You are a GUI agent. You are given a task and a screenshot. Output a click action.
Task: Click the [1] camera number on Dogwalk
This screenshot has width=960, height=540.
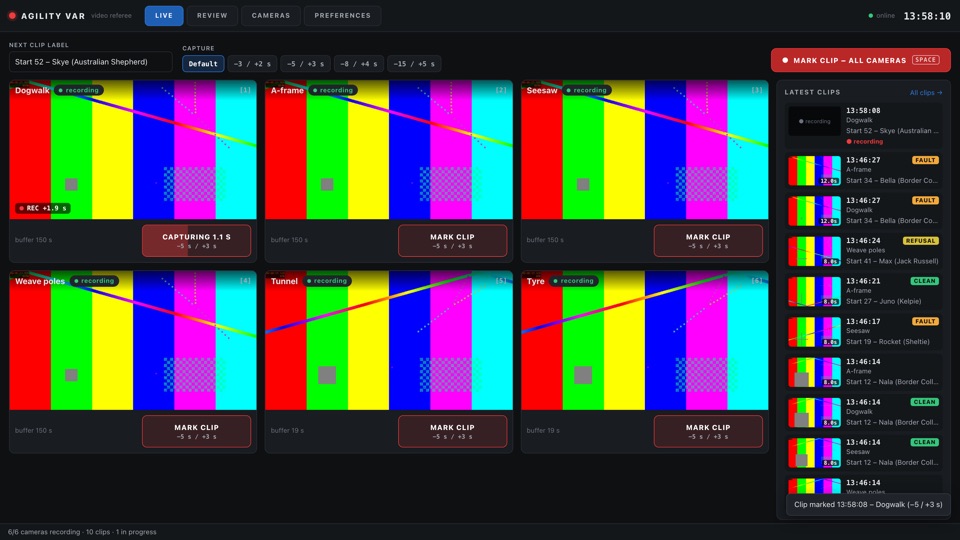[x=245, y=90]
